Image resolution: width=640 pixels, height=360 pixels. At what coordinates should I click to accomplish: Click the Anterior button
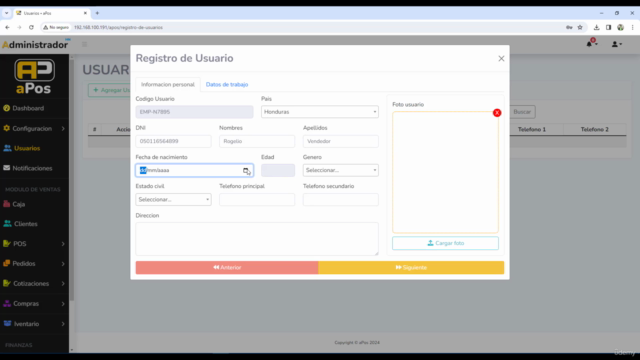[227, 267]
